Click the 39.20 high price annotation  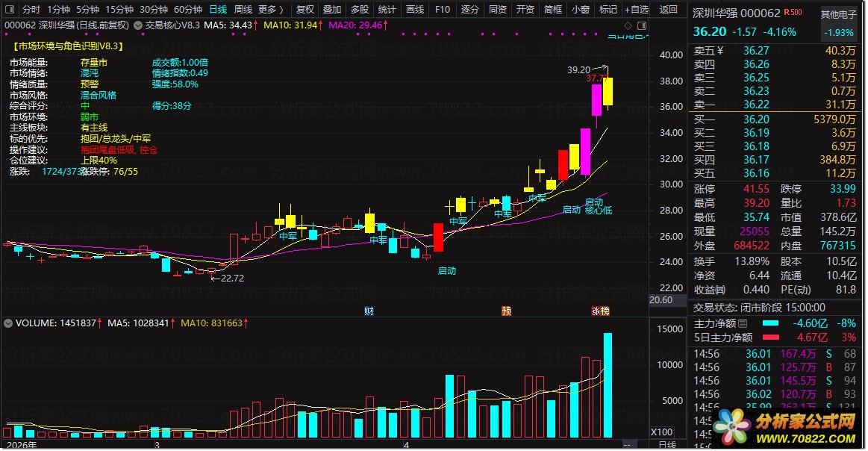click(x=578, y=69)
